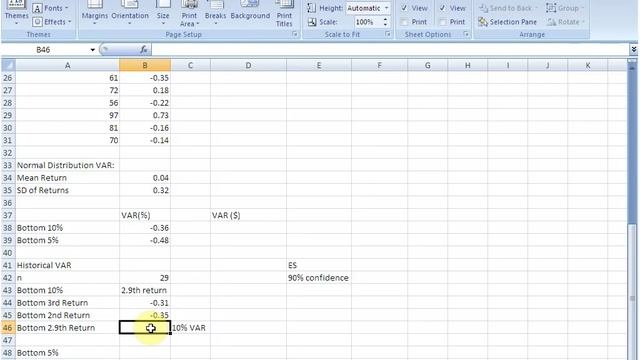The width and height of the screenshot is (640, 360).
Task: Select row 46 header
Action: point(8,328)
